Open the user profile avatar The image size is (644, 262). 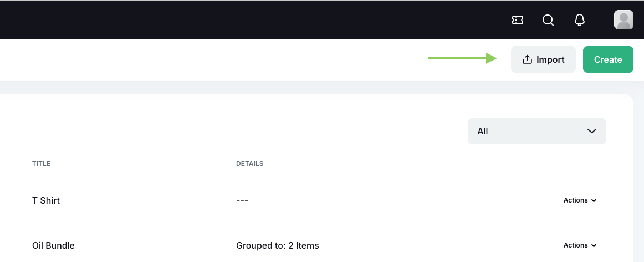623,20
